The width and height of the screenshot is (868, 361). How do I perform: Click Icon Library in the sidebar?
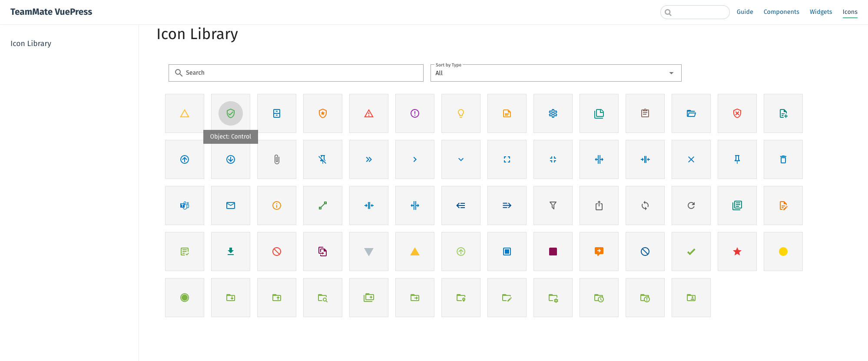click(31, 43)
